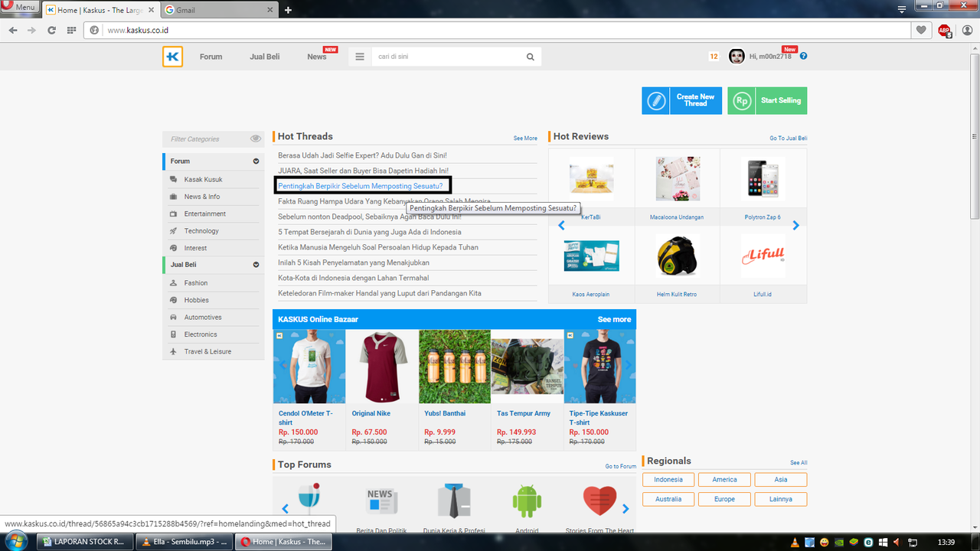This screenshot has width=980, height=551.
Task: Click the Kaskus logo icon in the header
Action: pos(172,57)
